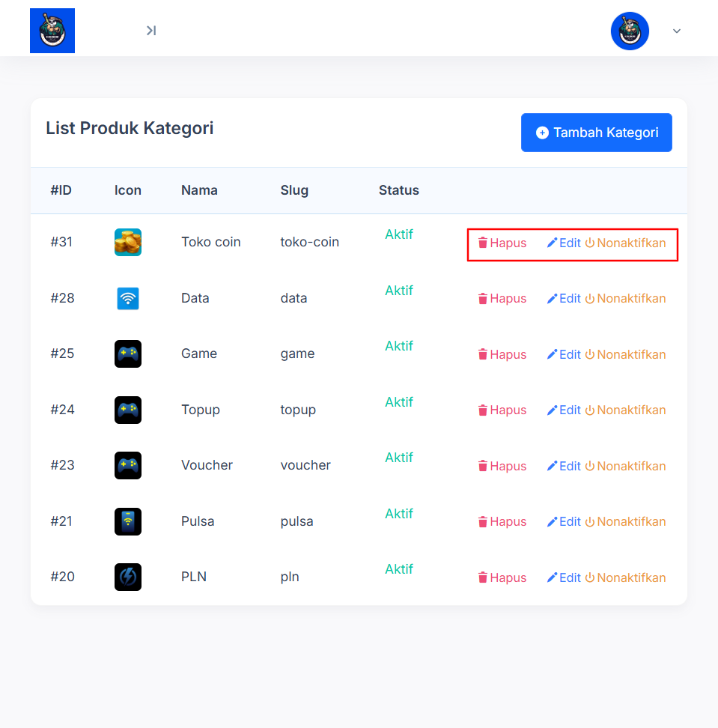This screenshot has height=728, width=718.
Task: Open the profile dropdown chevron
Action: click(x=677, y=31)
